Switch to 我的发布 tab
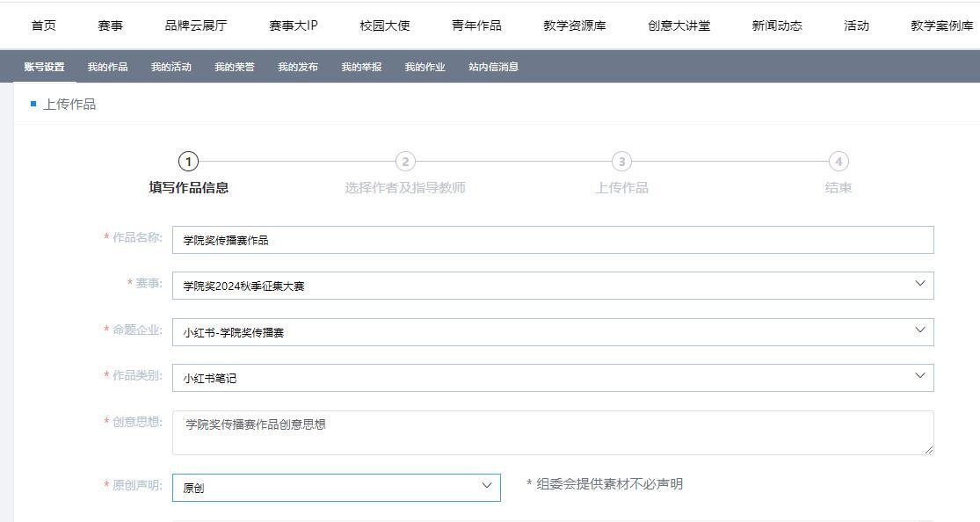 298,67
